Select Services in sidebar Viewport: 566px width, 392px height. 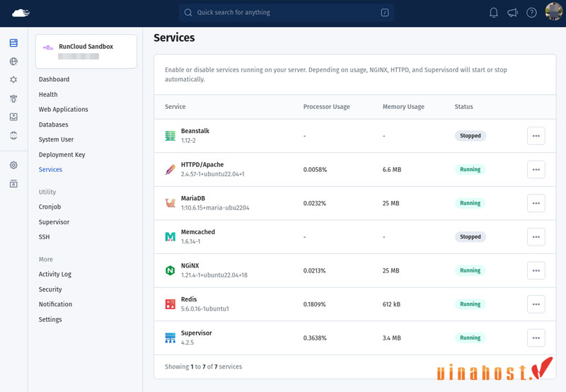50,169
